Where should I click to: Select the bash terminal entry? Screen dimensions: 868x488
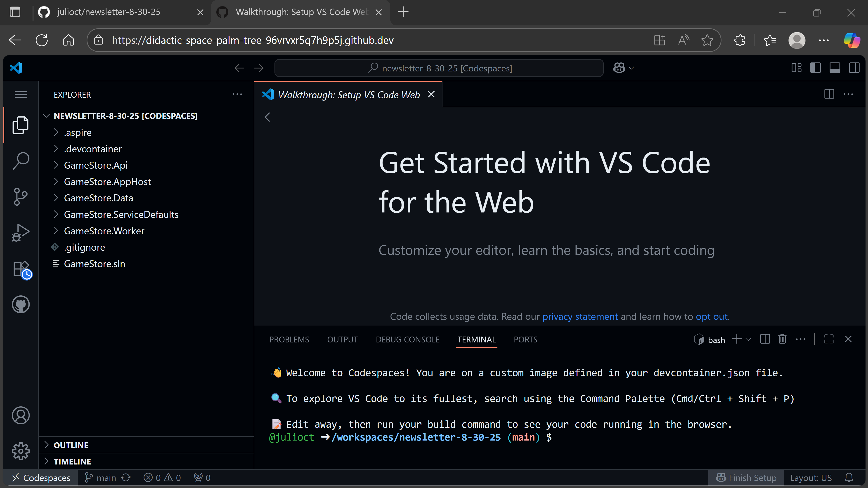click(710, 339)
